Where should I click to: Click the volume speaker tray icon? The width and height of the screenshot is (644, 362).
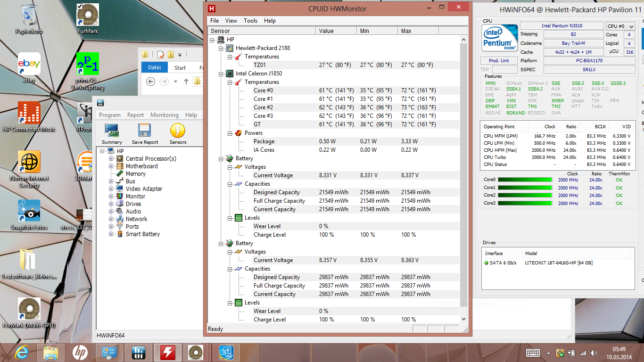point(593,353)
